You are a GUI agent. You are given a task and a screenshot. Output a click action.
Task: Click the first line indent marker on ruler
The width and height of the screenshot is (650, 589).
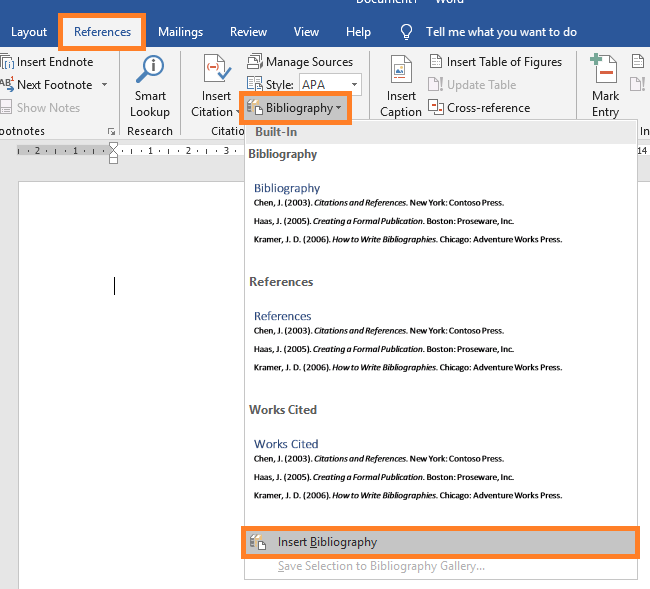click(x=113, y=145)
